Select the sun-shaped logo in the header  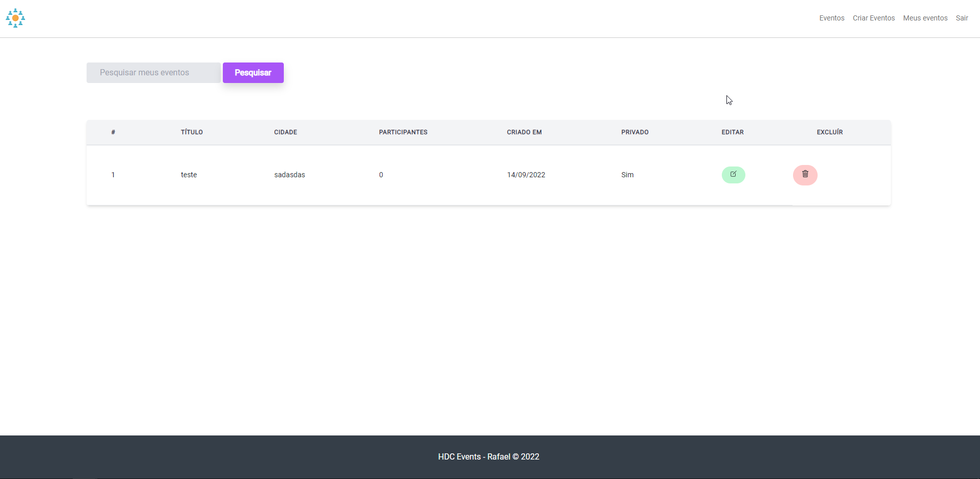coord(15,18)
